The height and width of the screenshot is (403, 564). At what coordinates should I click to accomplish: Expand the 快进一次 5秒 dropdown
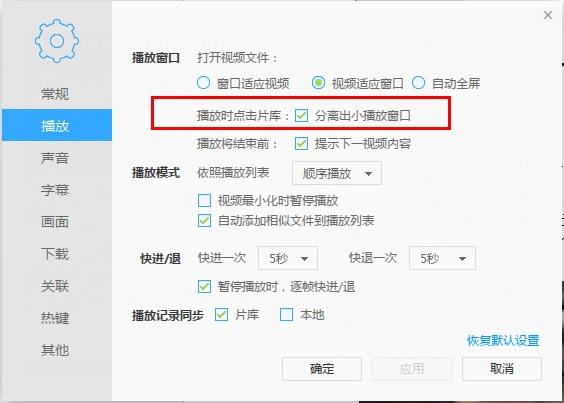coord(288,258)
